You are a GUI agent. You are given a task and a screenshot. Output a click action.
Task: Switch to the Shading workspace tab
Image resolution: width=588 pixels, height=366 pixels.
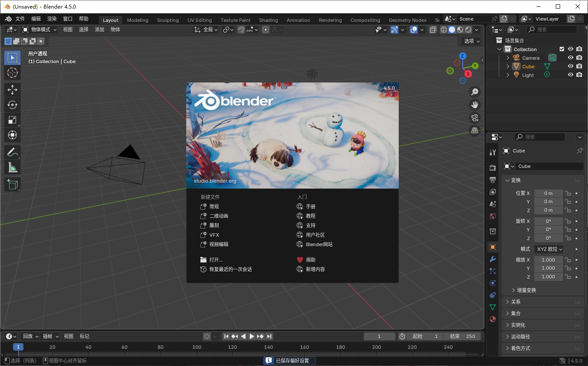click(x=269, y=20)
